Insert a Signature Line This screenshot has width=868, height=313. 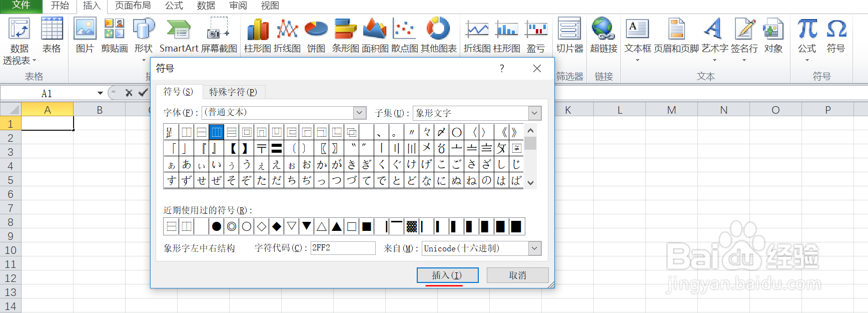(744, 39)
